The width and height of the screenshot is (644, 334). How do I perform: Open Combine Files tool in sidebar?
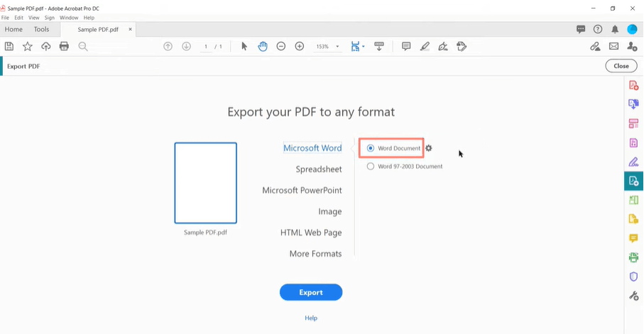click(633, 104)
